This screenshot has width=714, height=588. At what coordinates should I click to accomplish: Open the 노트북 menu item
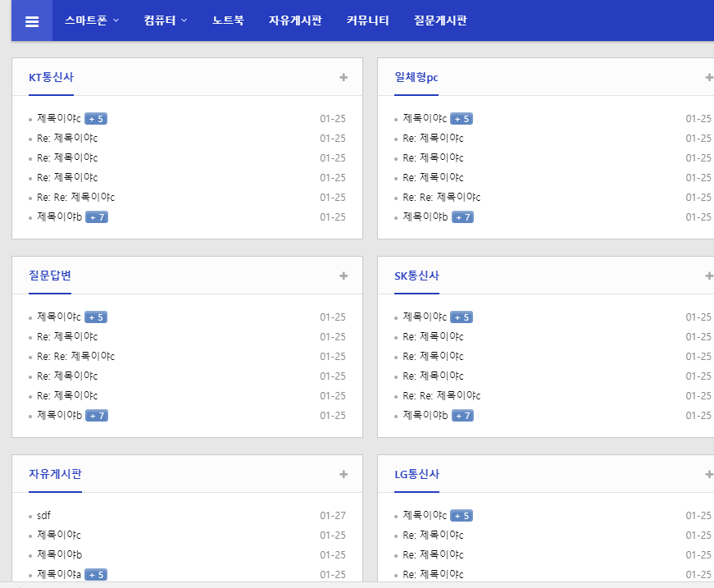tap(228, 21)
